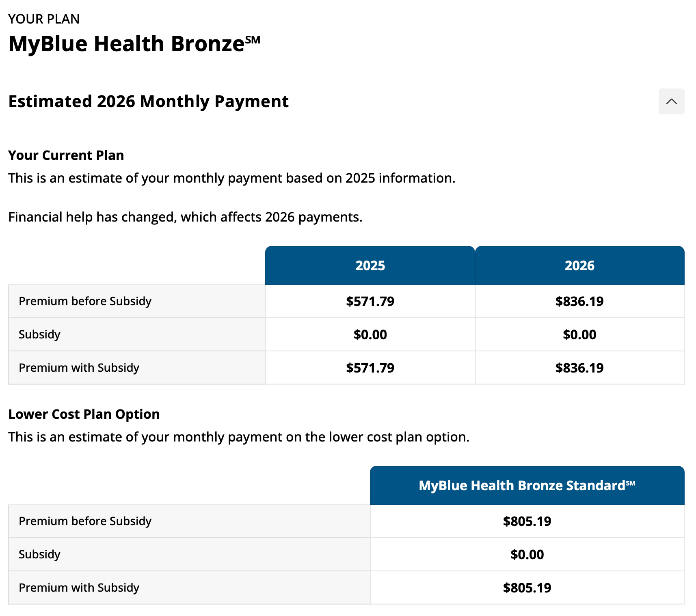Click the Your Current Plan subheading
Screen dimensions: 696x616
(66, 155)
